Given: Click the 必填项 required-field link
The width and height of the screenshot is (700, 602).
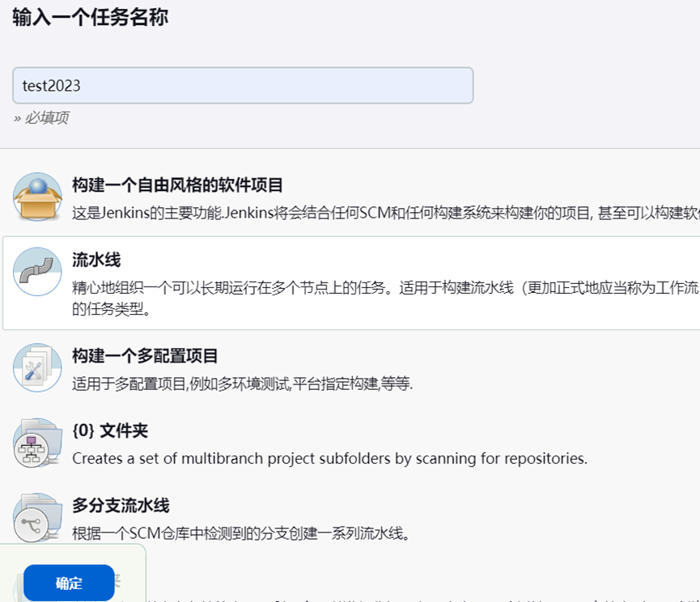Looking at the screenshot, I should point(45,117).
